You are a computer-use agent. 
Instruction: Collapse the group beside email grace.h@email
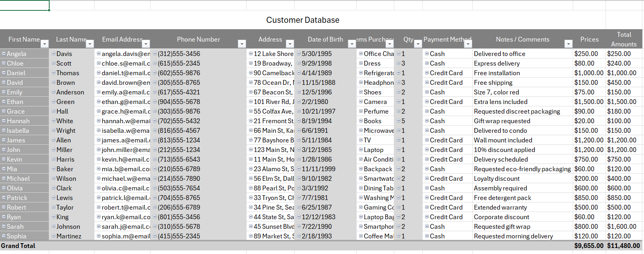(x=98, y=111)
